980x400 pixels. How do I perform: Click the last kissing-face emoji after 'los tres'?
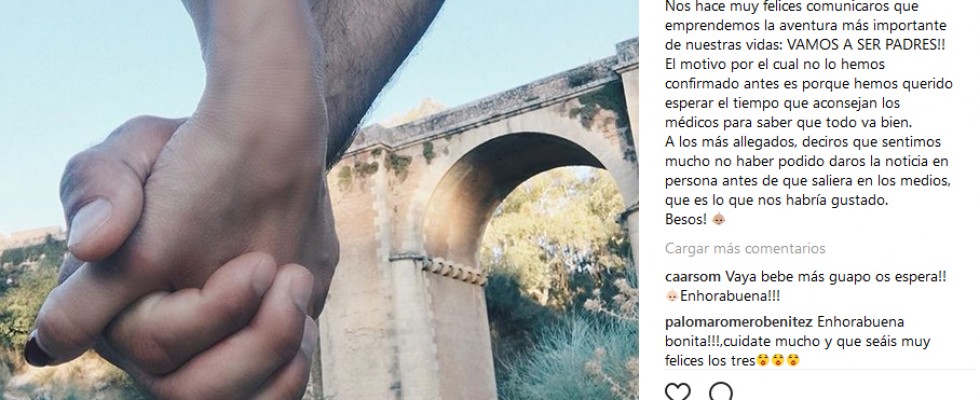[792, 361]
